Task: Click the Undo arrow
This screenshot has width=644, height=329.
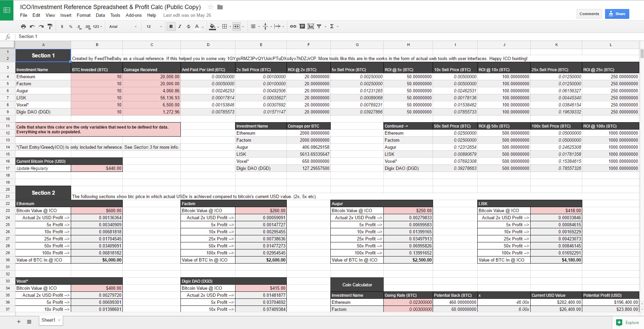Action: [32, 27]
